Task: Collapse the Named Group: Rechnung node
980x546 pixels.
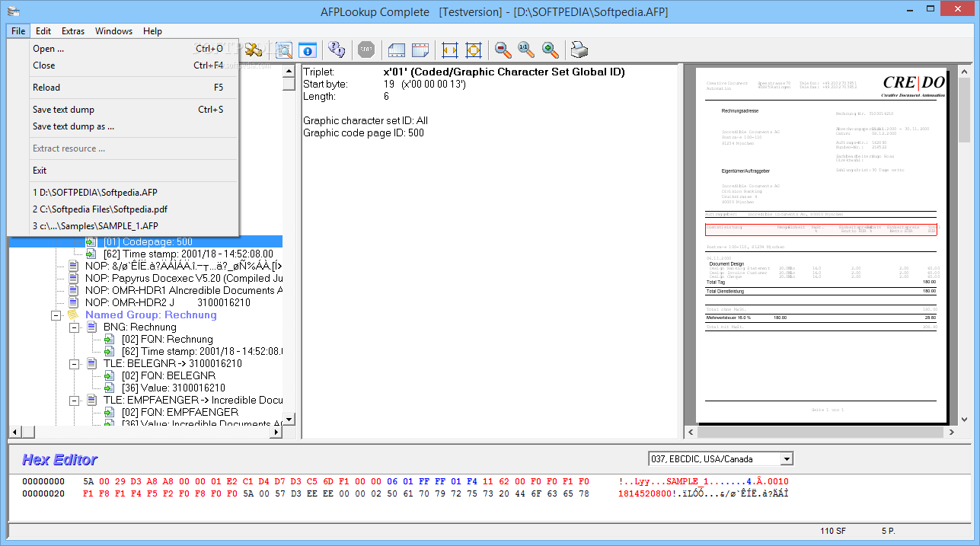Action: tap(56, 315)
